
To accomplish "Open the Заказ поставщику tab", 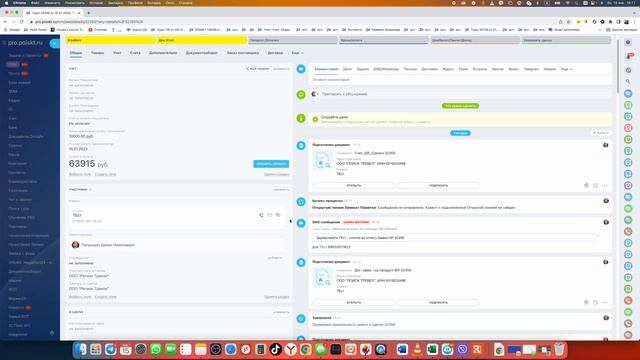I will [243, 53].
